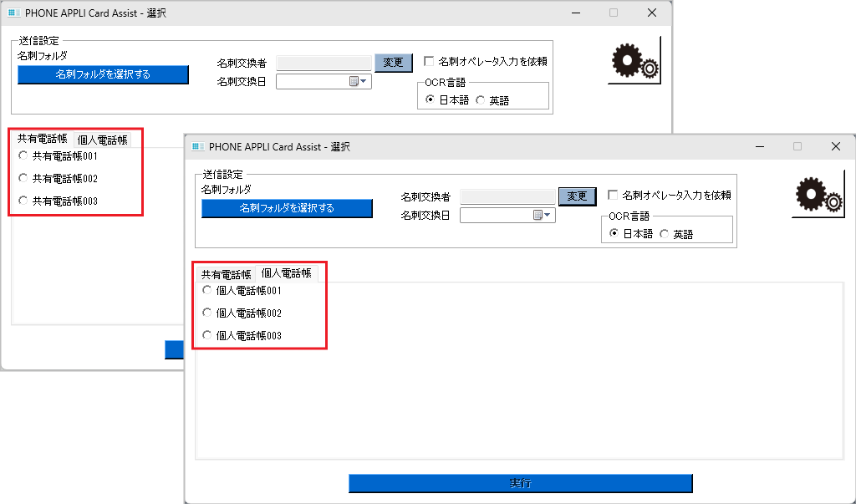Minimize the front Card Assist window
Image resolution: width=856 pixels, height=504 pixels.
pyautogui.click(x=759, y=146)
